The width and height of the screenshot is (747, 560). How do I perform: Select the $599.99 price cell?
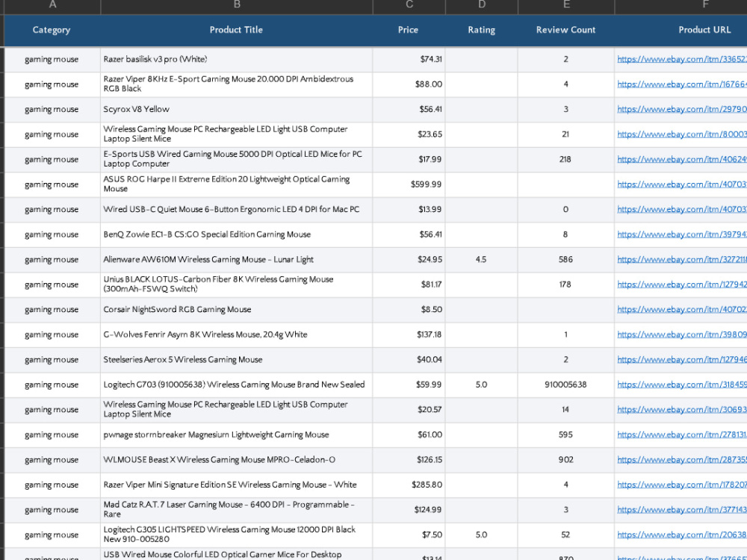pos(409,184)
